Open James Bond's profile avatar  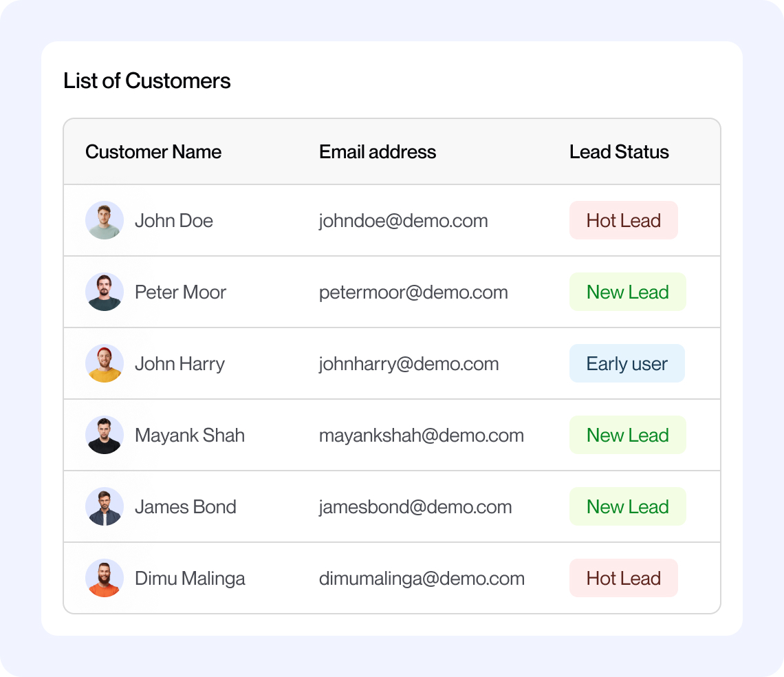105,506
